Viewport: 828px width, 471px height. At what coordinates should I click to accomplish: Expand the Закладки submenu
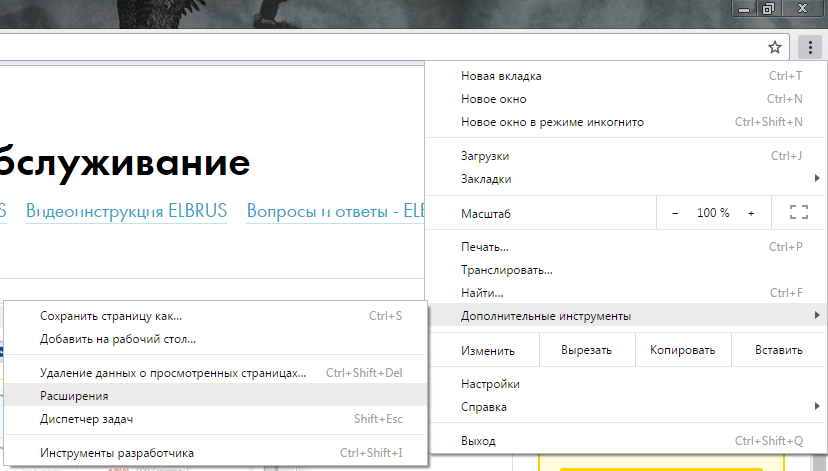486,179
